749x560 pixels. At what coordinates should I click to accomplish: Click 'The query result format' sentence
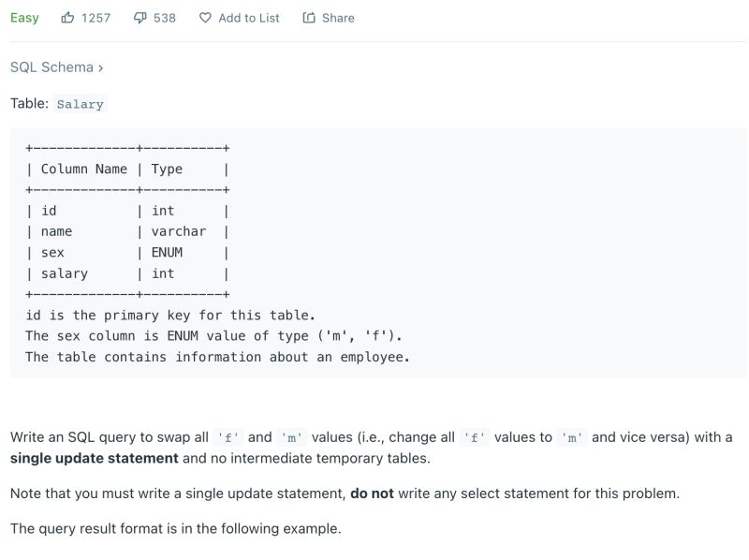click(x=175, y=528)
